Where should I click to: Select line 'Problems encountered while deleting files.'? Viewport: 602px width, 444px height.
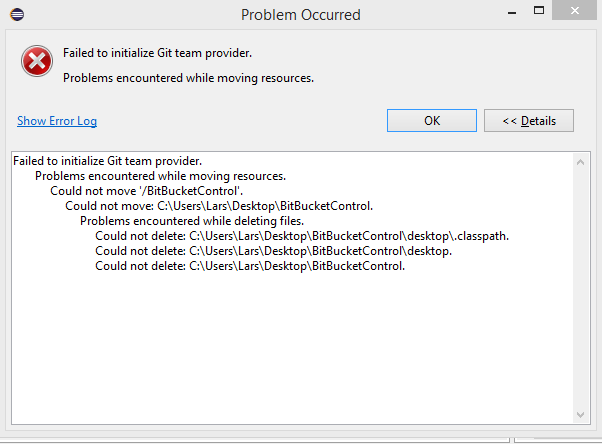[x=192, y=221]
